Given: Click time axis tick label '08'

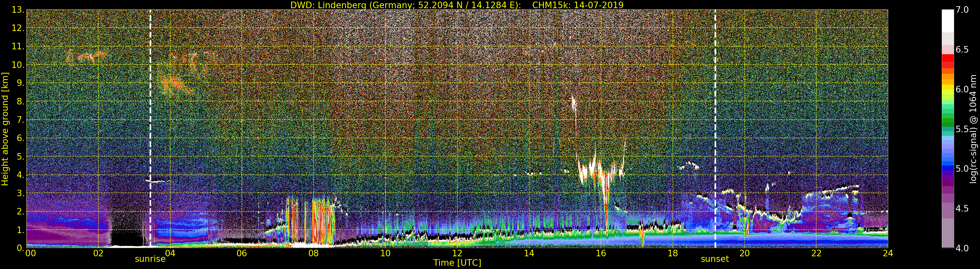Looking at the screenshot, I should [313, 253].
